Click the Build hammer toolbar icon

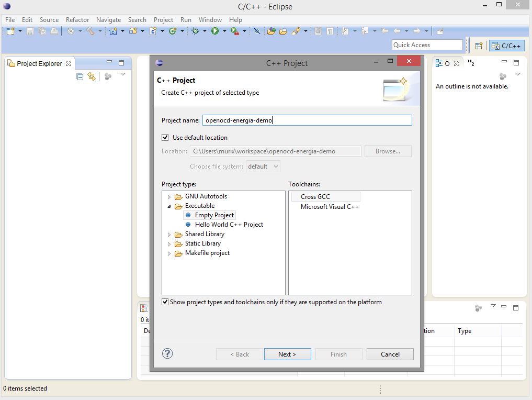coord(90,31)
